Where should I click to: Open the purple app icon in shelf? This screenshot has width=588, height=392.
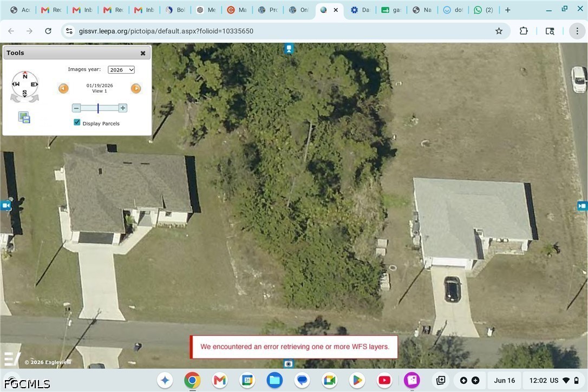click(411, 381)
